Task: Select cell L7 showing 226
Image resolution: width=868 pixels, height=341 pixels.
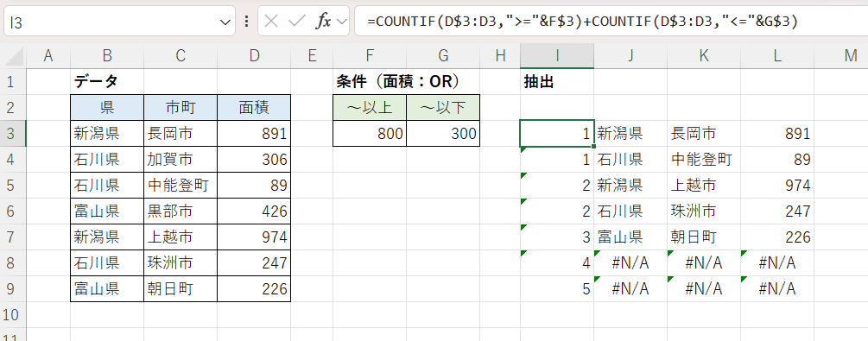Action: [x=777, y=237]
